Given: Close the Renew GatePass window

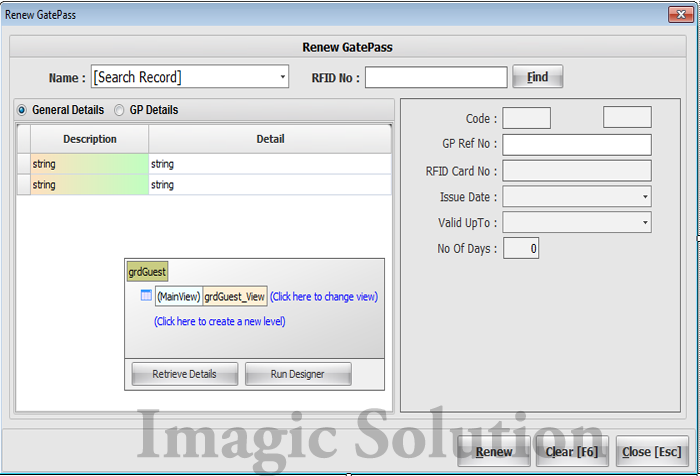Looking at the screenshot, I should 680,14.
